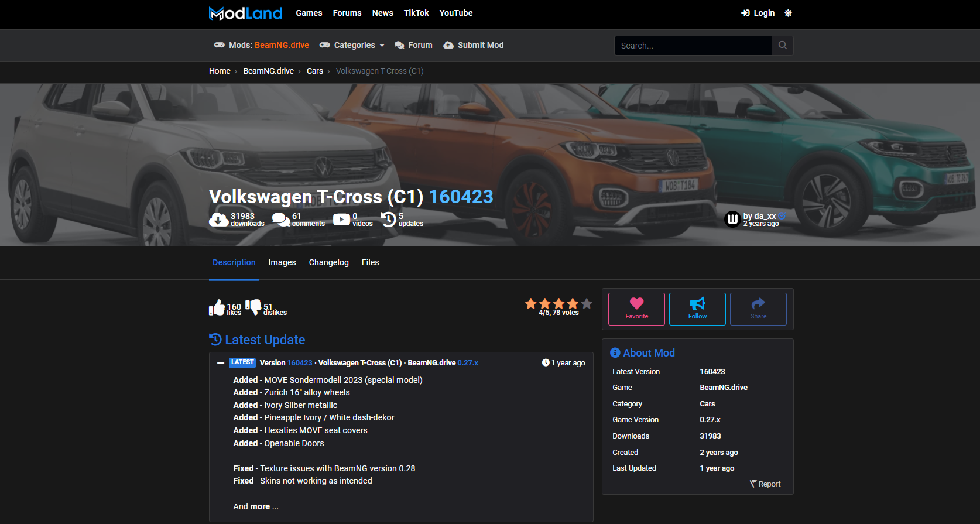Click the 'Added - Openable Doors' line
The image size is (980, 524).
279,443
